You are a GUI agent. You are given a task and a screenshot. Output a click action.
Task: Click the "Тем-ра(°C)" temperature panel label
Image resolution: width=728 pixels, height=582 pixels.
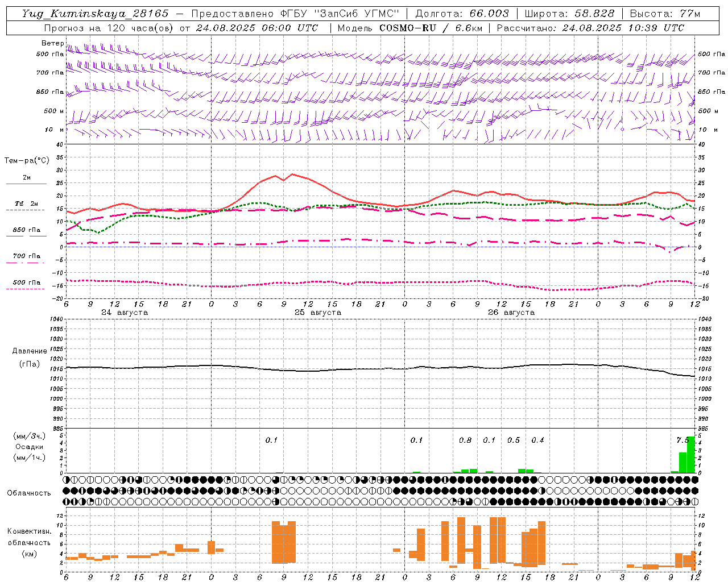click(27, 160)
